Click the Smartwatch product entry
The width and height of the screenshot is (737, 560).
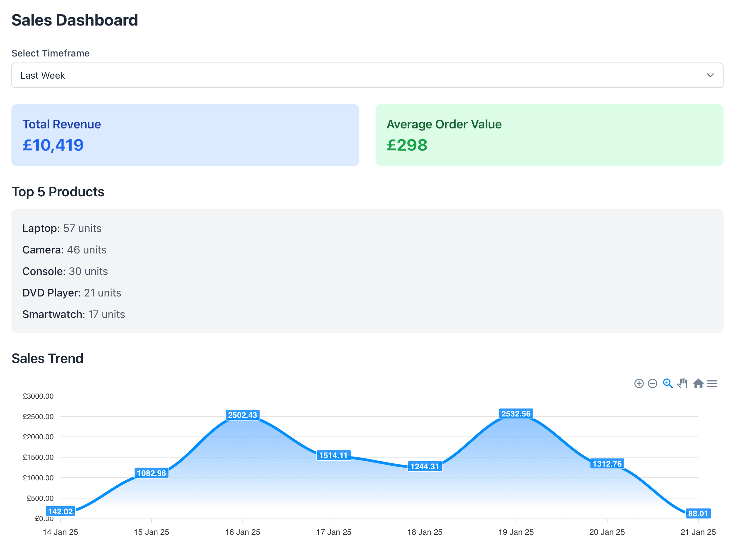74,314
